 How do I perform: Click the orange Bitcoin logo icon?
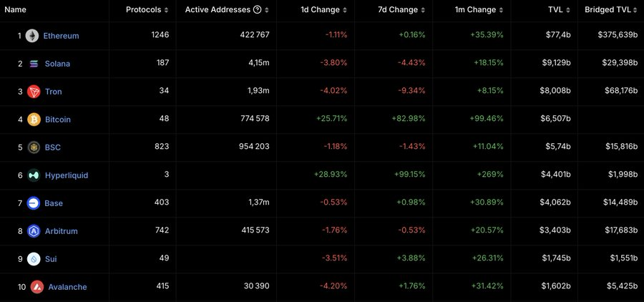[34, 120]
